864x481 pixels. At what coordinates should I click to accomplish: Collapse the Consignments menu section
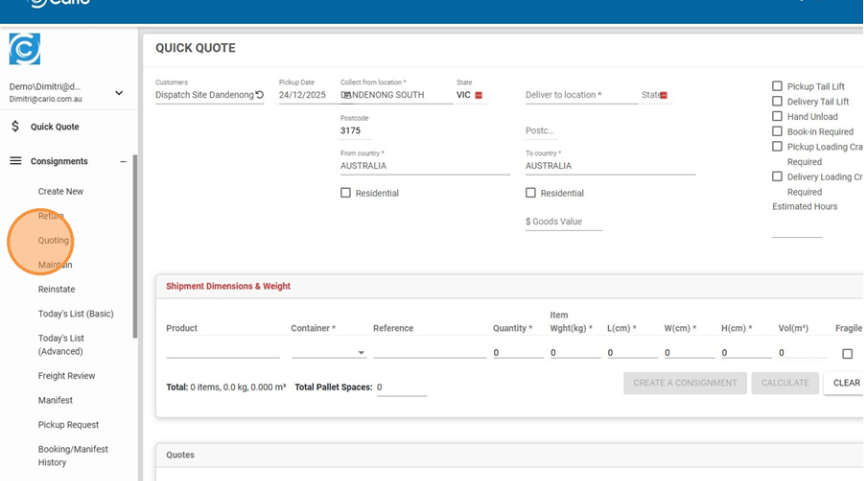[x=123, y=161]
